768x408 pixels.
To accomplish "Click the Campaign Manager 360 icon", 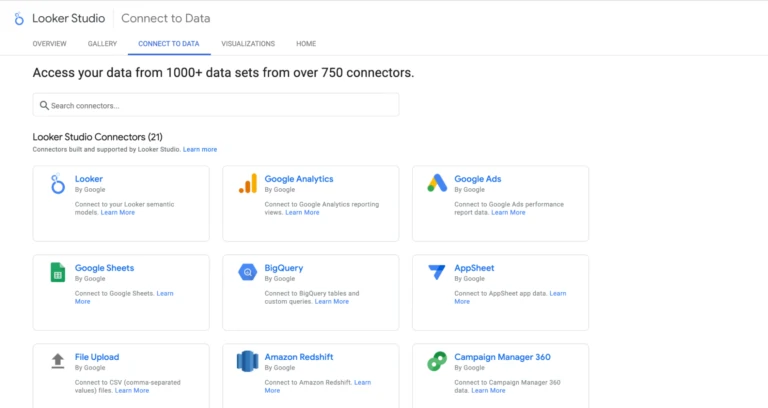I will [437, 361].
